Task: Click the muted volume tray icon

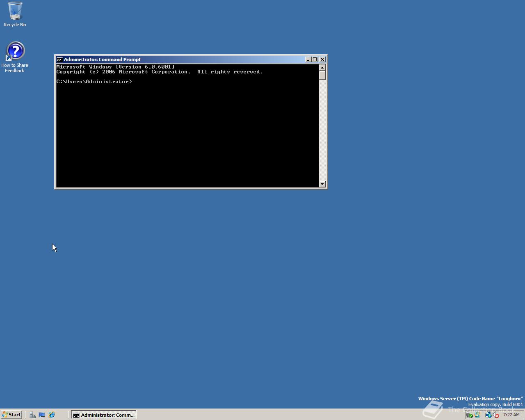Action: point(495,415)
